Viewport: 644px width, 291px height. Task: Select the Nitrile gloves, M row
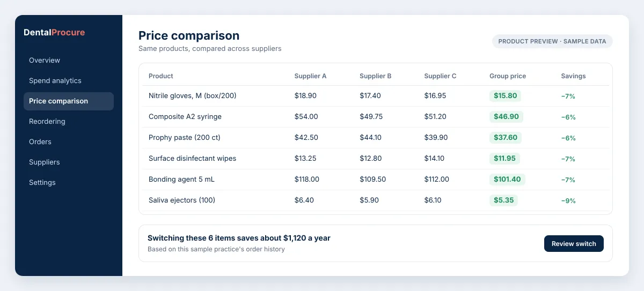pyautogui.click(x=376, y=96)
